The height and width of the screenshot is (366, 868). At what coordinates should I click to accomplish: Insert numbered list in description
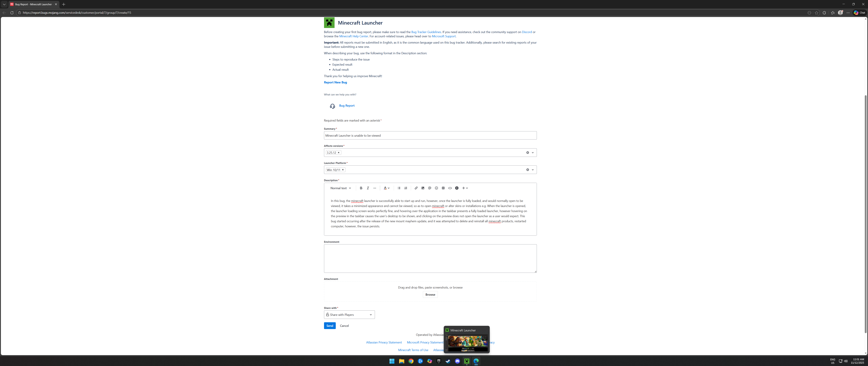click(x=406, y=188)
